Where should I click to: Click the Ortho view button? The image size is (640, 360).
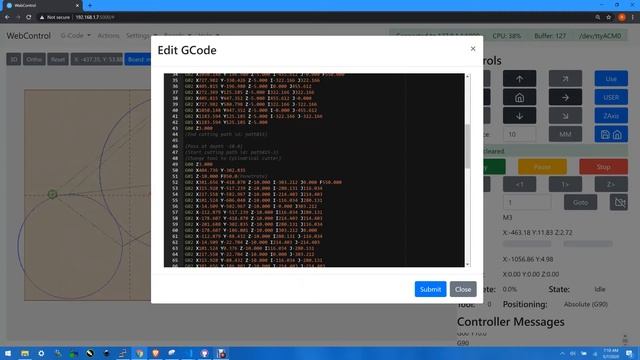[34, 59]
